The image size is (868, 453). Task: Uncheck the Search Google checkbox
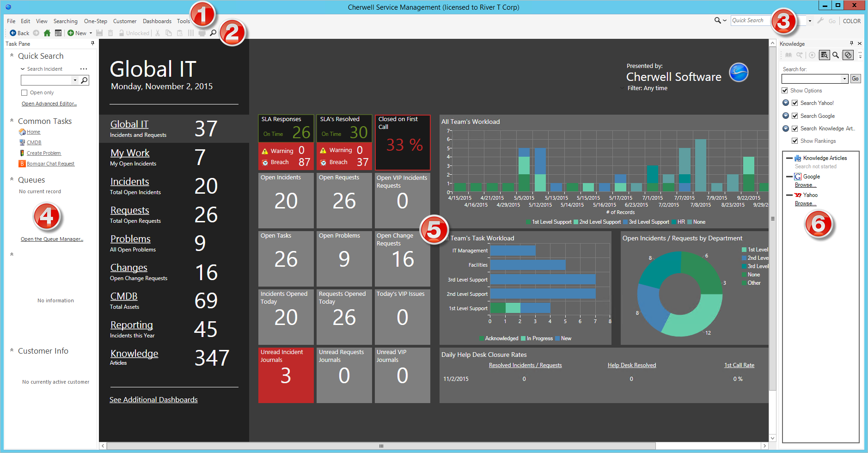pyautogui.click(x=795, y=116)
